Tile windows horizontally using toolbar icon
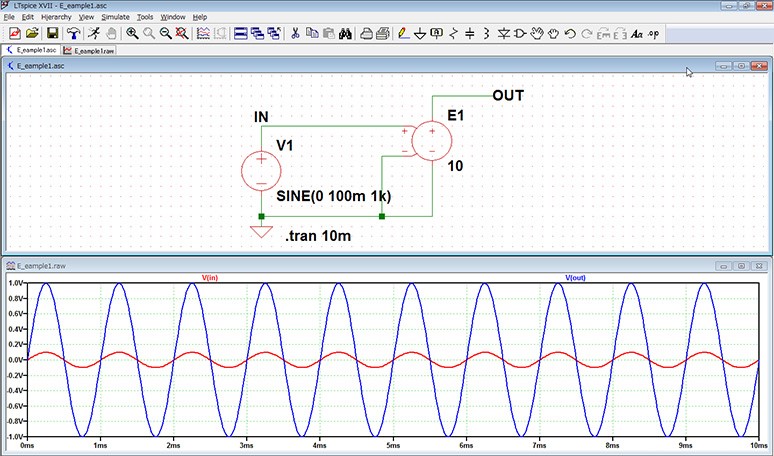The image size is (774, 456). (241, 34)
